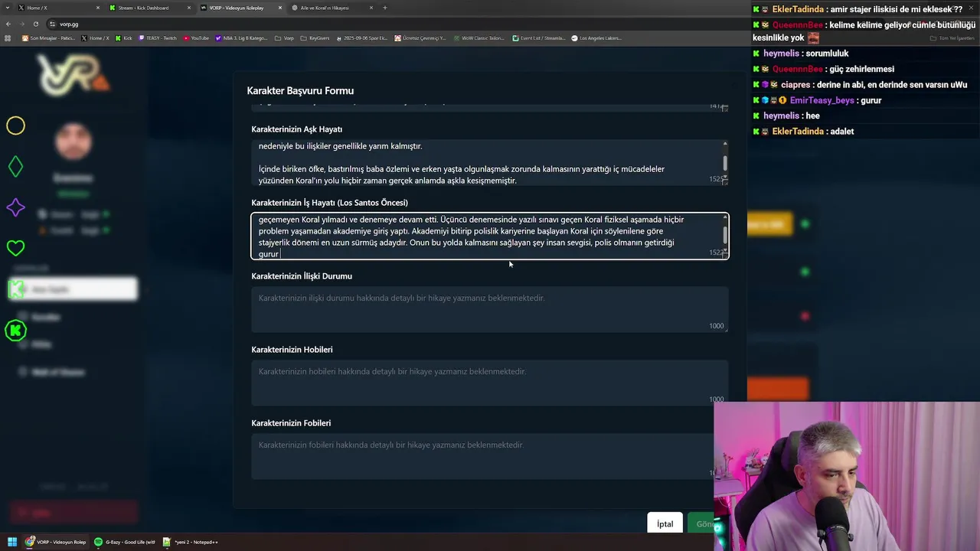The height and width of the screenshot is (551, 980).
Task: Click the Fobileri text field
Action: [x=489, y=456]
